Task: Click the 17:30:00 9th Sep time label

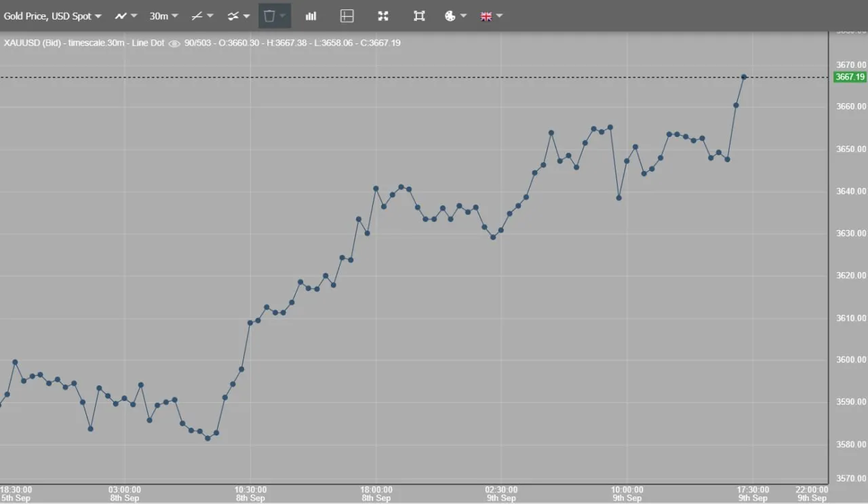Action: [753, 494]
